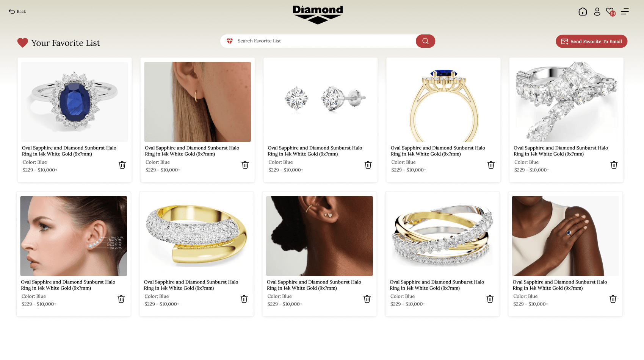Click the red heart beside Your Favorite List

(x=23, y=43)
